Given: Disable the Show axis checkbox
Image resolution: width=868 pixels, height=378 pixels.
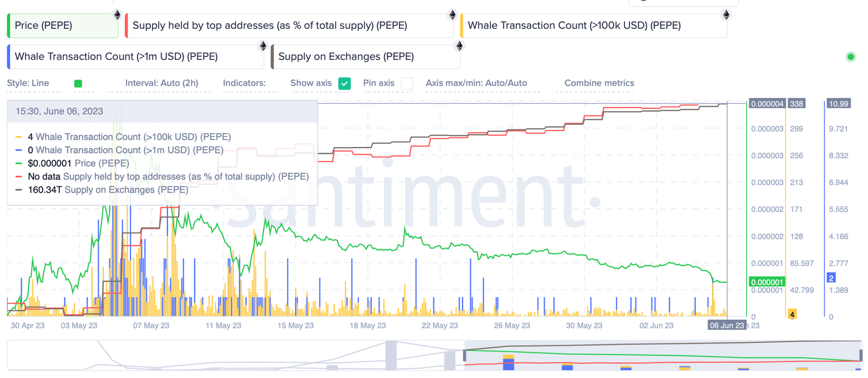Looking at the screenshot, I should [x=345, y=83].
